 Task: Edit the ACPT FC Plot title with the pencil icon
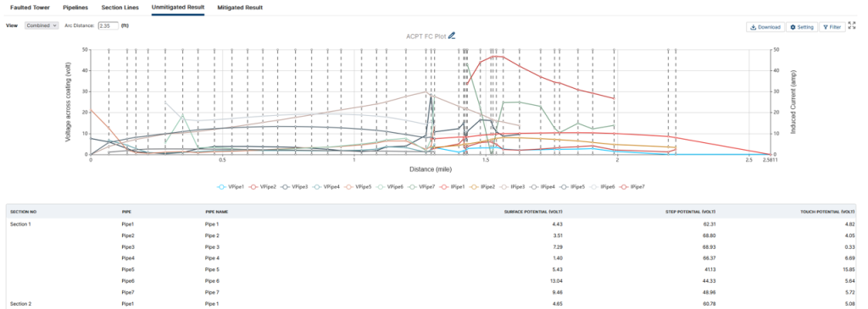452,36
